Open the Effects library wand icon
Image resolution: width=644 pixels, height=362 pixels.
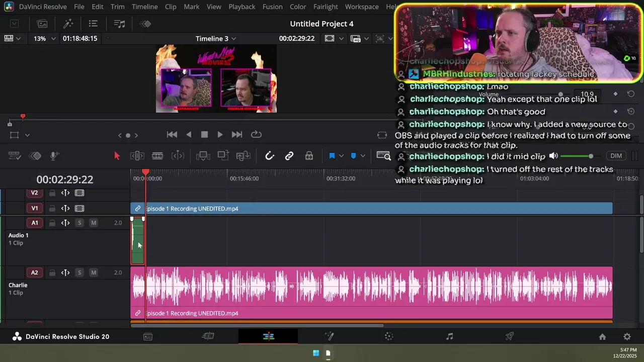(68, 24)
